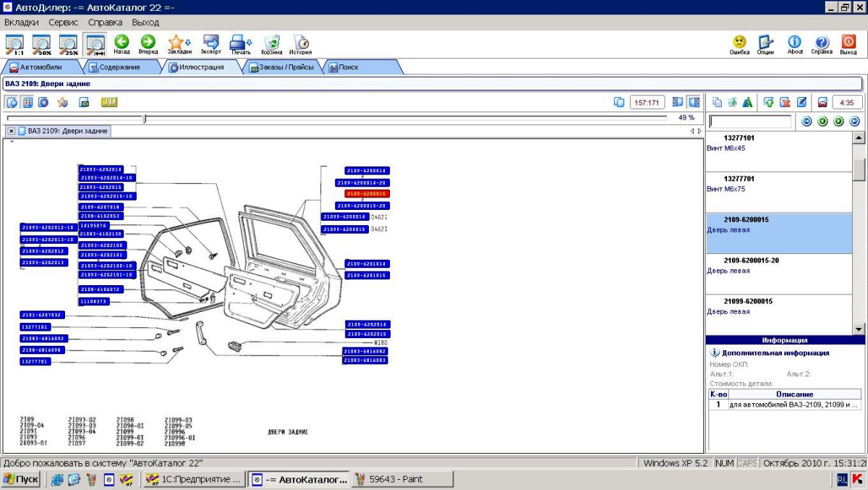This screenshot has width=868, height=490.
Task: Open the Сервис menu
Action: pyautogui.click(x=64, y=22)
